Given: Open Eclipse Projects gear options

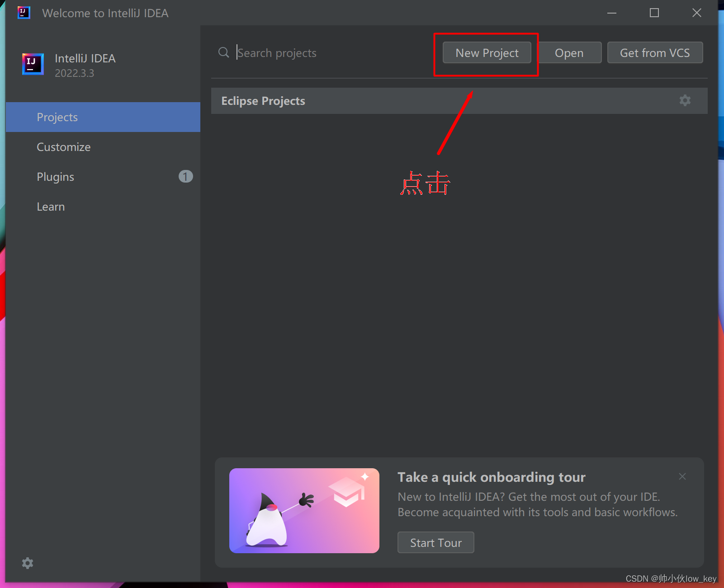Looking at the screenshot, I should (x=685, y=100).
